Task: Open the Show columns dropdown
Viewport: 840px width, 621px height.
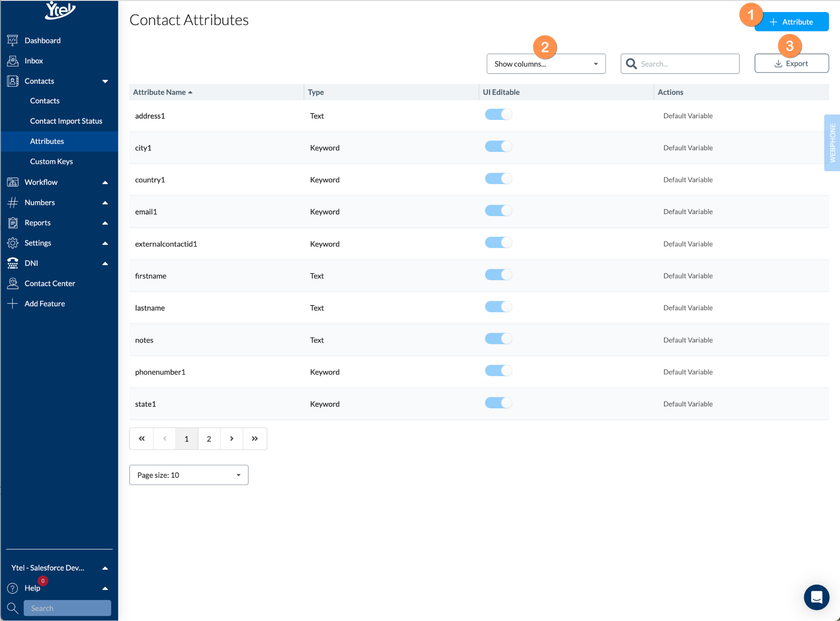Action: [545, 64]
